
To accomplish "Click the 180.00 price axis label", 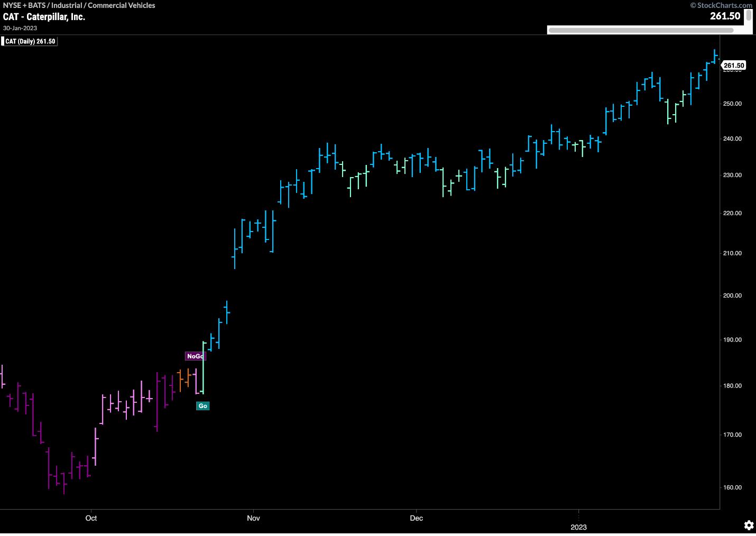I will pyautogui.click(x=732, y=386).
